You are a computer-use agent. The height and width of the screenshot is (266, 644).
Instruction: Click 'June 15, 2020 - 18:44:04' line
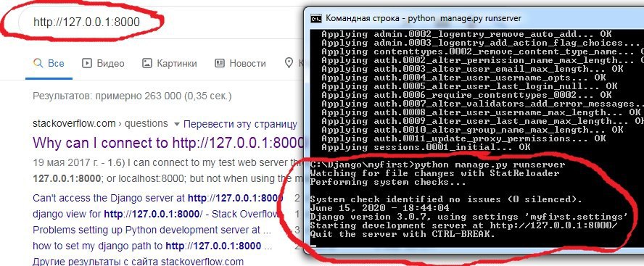(380, 208)
